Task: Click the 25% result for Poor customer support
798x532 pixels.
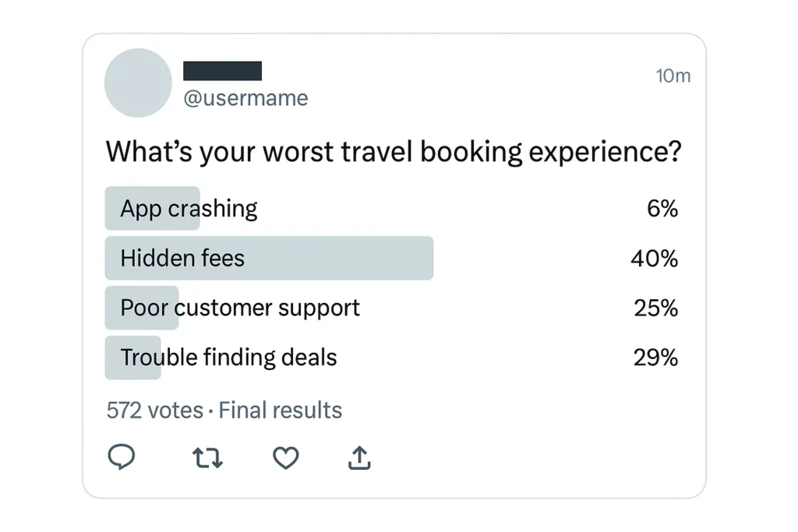Action: click(x=656, y=308)
